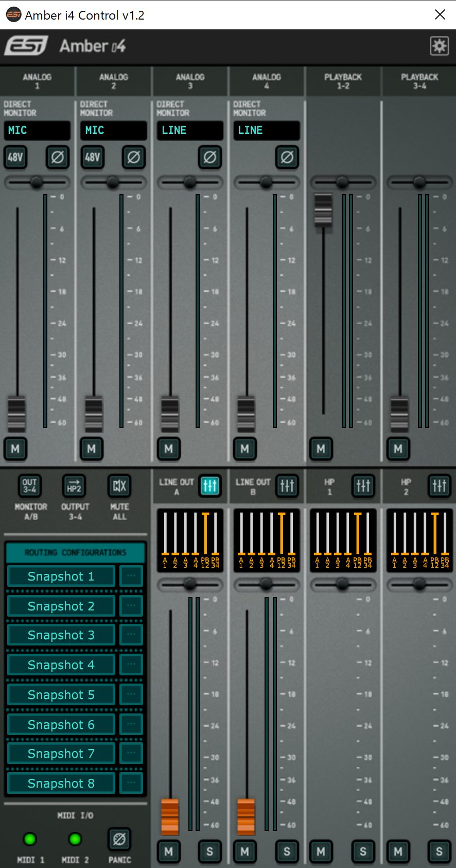Load Snapshot 3 routing configuration

[x=61, y=635]
